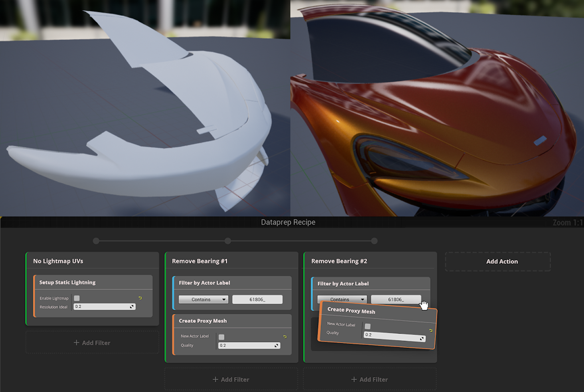Open the Contains dropdown in Remove Bearing #1
Screen dimensions: 584x392
[x=203, y=300]
